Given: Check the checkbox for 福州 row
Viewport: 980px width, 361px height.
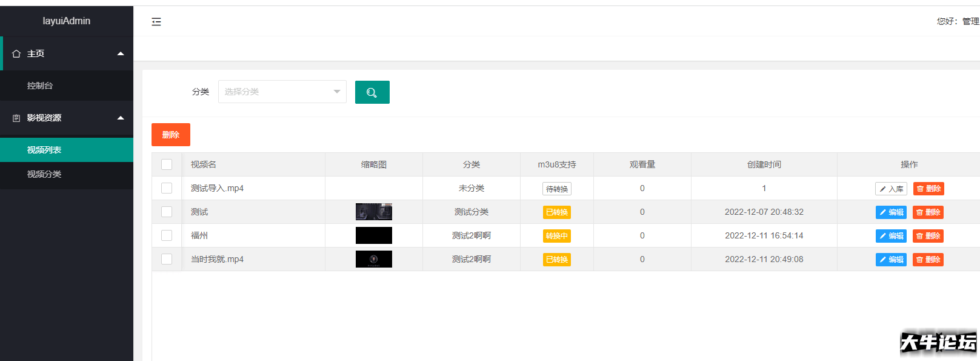Looking at the screenshot, I should pyautogui.click(x=167, y=235).
